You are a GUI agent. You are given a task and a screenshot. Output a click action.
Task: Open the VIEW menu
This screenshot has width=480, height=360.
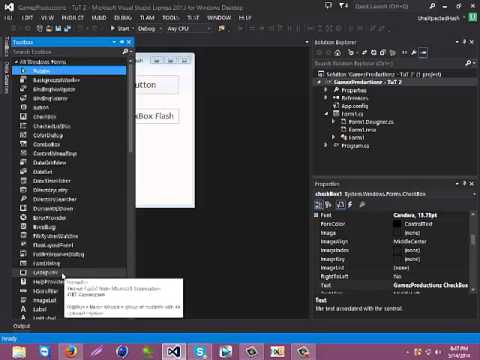click(47, 18)
